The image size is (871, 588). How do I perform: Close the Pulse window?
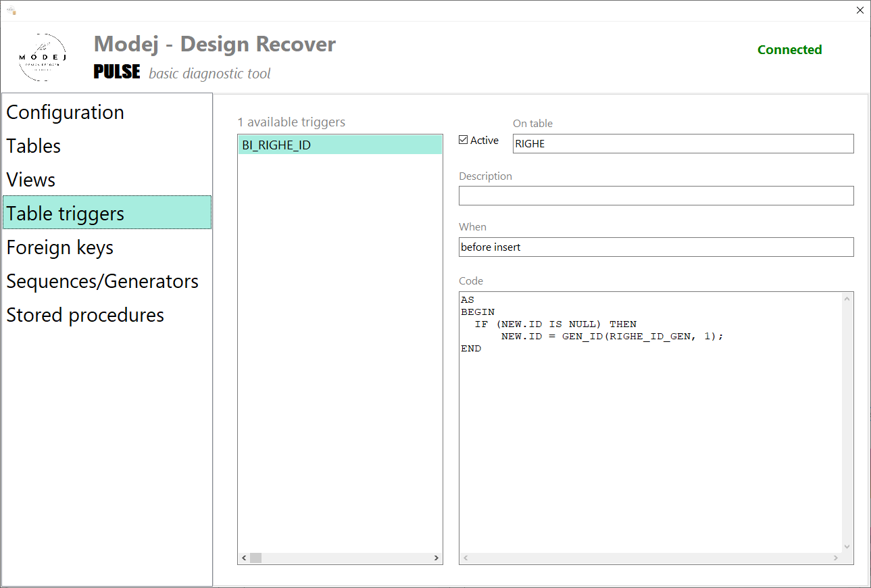pyautogui.click(x=860, y=11)
